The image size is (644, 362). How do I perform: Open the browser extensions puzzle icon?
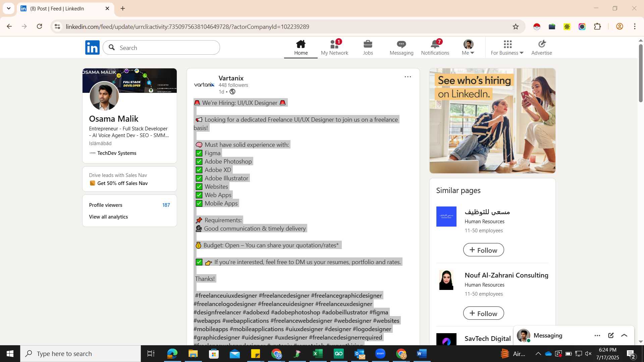(x=597, y=26)
